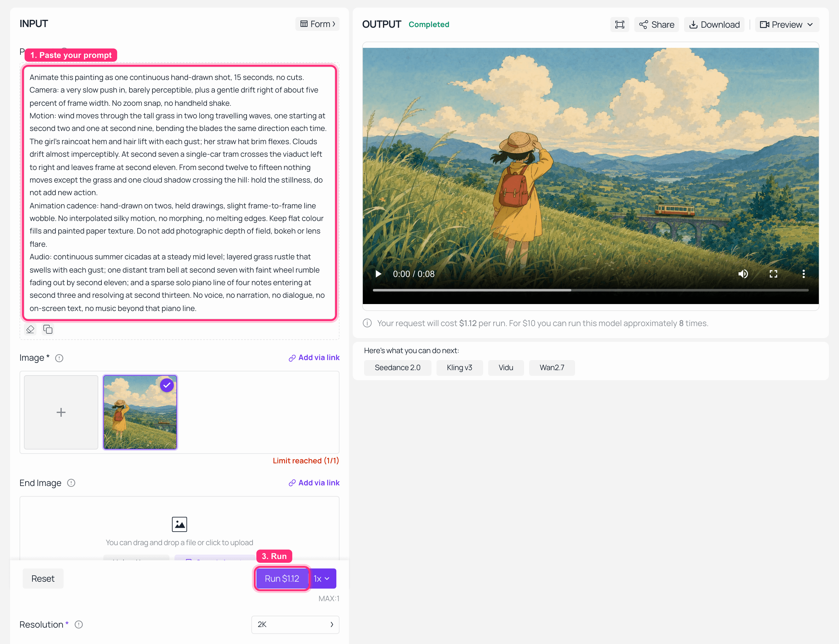The image size is (839, 644).
Task: Click inside the prompt text area
Action: pyautogui.click(x=180, y=193)
